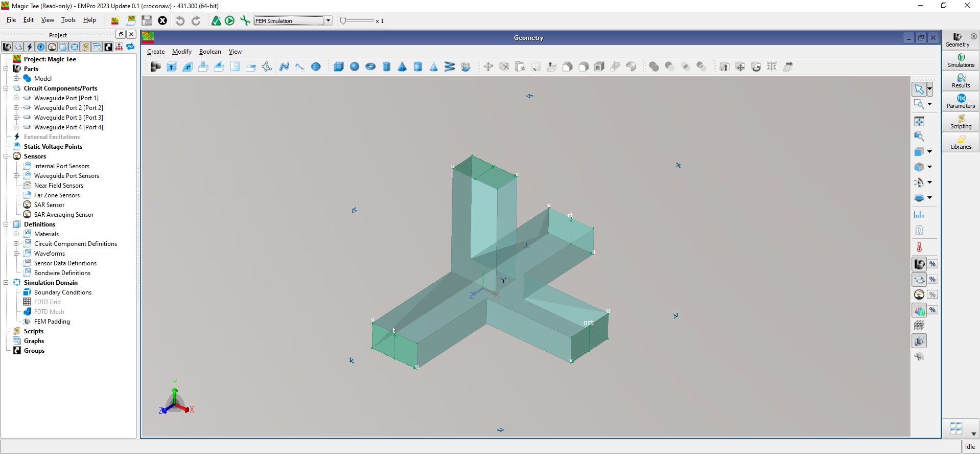Open the Scripting workspace icon

961,122
